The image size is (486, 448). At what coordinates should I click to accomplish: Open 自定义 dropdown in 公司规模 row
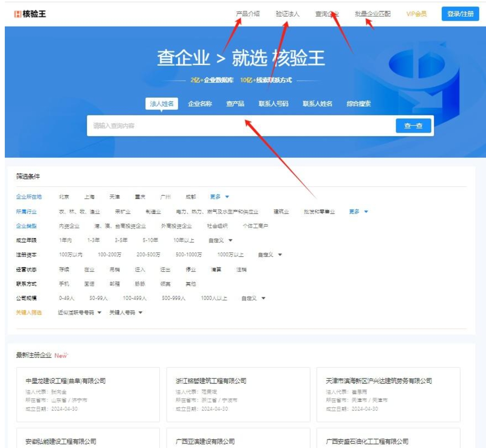coord(253,298)
